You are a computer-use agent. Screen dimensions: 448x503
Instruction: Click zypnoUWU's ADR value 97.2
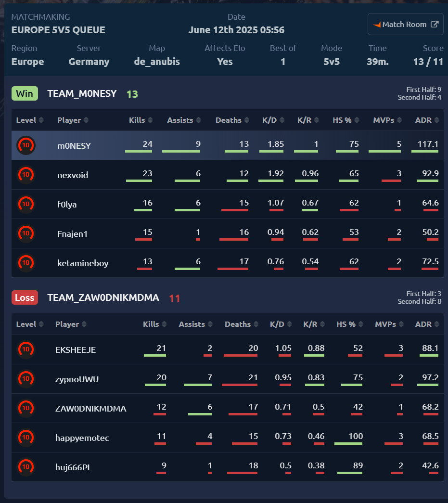tap(430, 377)
